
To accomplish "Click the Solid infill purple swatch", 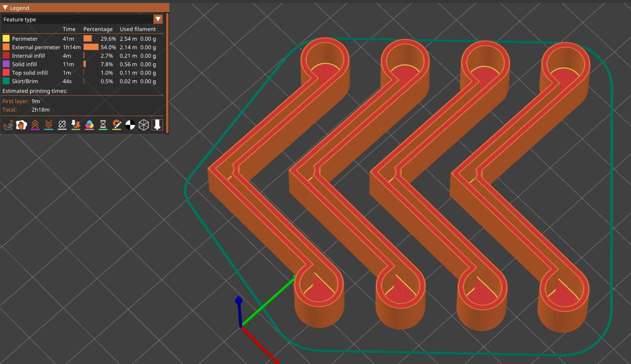I will point(6,64).
